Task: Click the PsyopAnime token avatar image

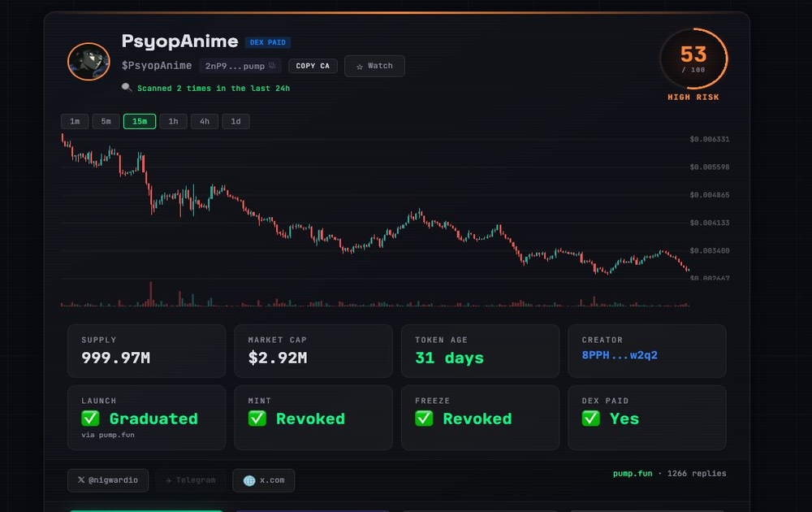Action: 89,61
